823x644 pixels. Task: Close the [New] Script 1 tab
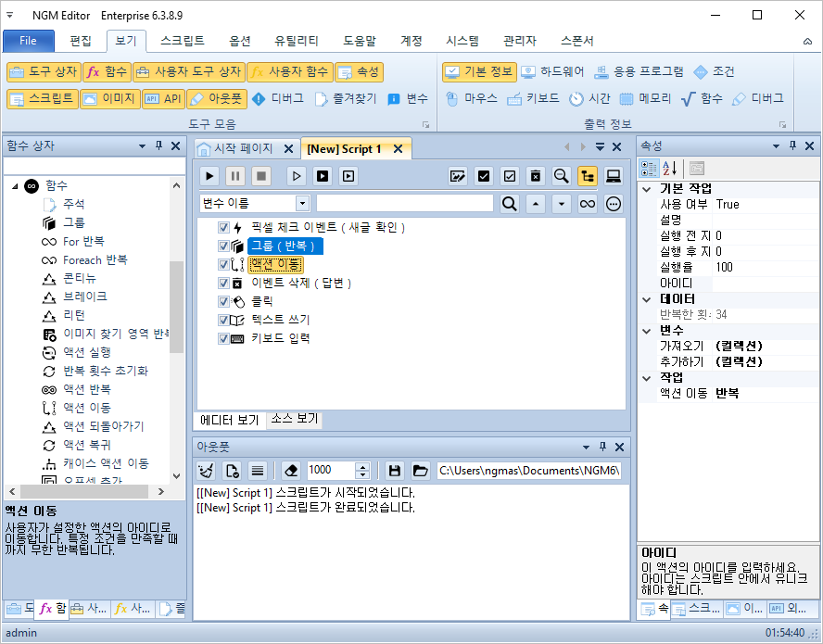pyautogui.click(x=398, y=148)
